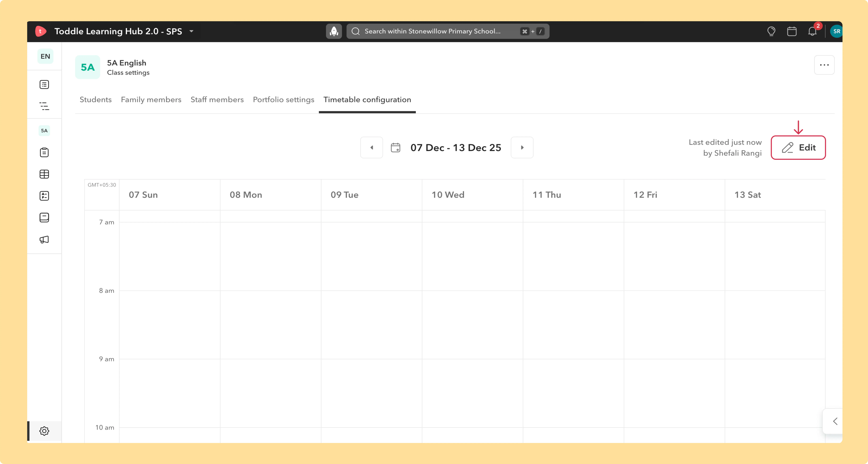Open the settings gear icon
Screen dimensions: 868x464
(x=44, y=431)
